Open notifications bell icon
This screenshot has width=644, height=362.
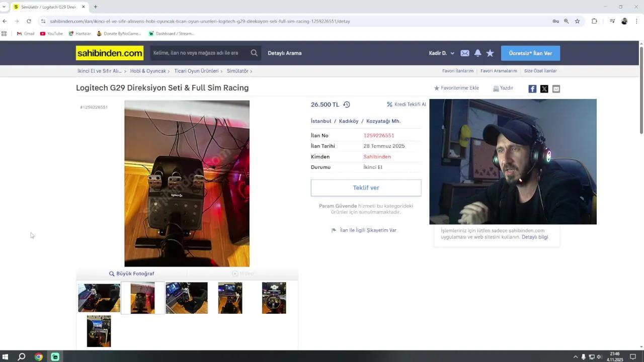click(x=477, y=53)
